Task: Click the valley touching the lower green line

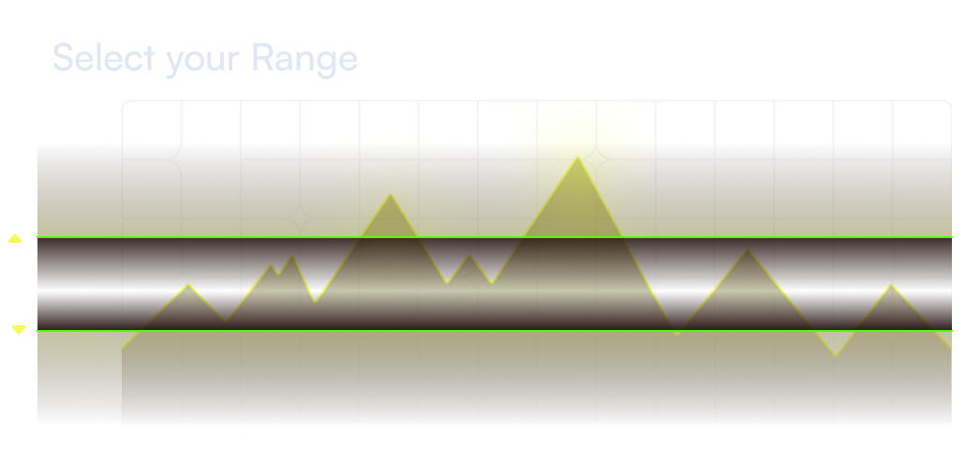Action: click(676, 334)
